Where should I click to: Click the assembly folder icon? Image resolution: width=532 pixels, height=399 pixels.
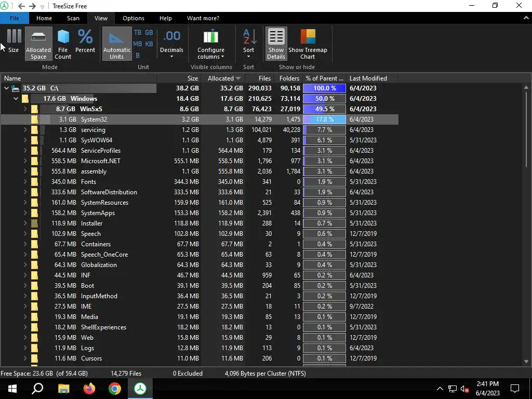[x=34, y=171]
